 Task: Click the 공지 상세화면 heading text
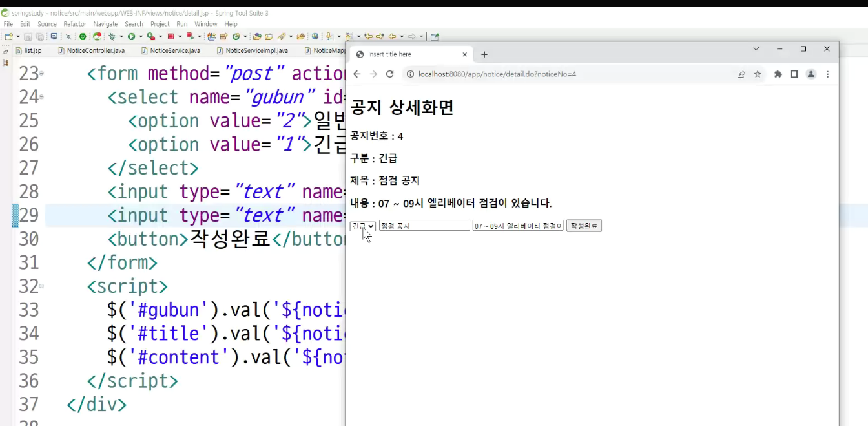click(x=402, y=107)
